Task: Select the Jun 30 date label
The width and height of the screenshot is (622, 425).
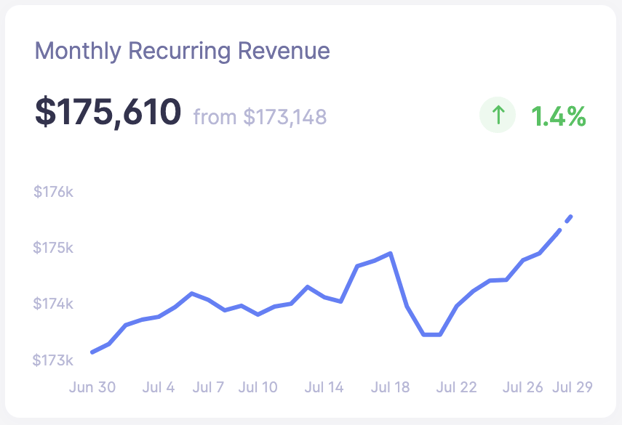Action: point(92,386)
